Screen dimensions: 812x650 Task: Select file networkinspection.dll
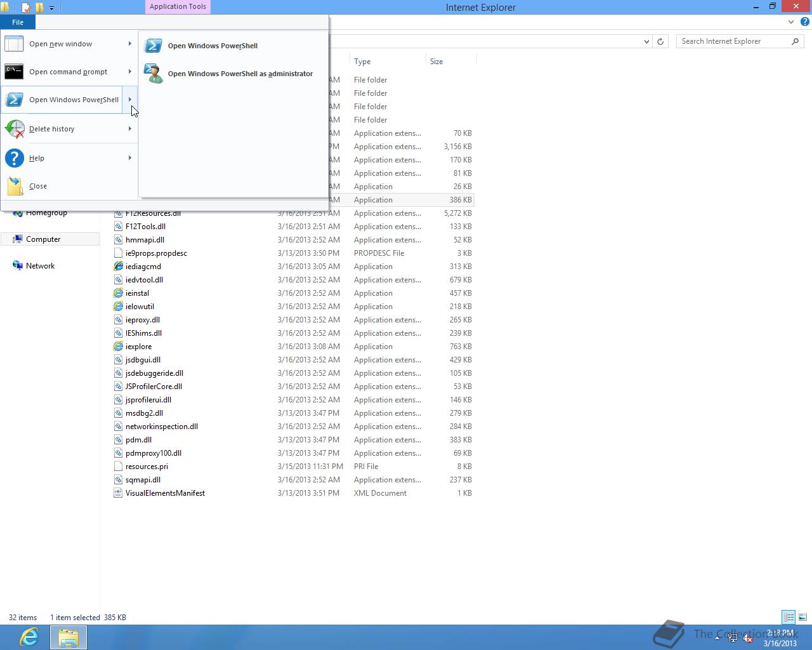[162, 427]
